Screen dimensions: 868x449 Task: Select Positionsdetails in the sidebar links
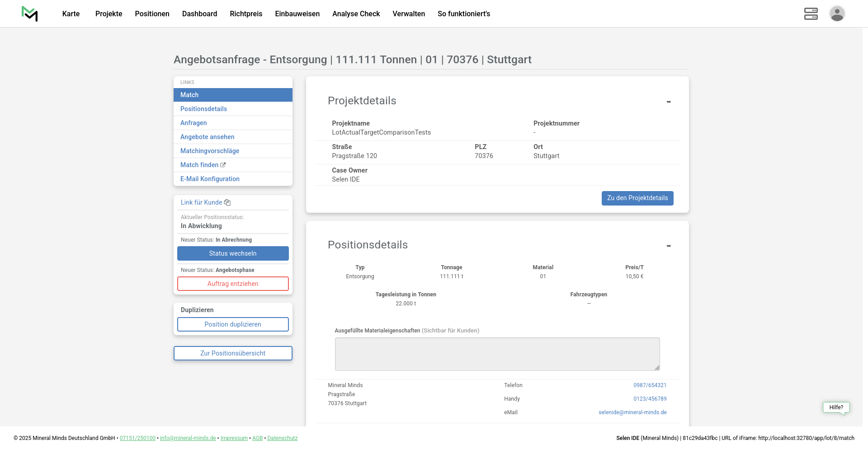pyautogui.click(x=203, y=109)
